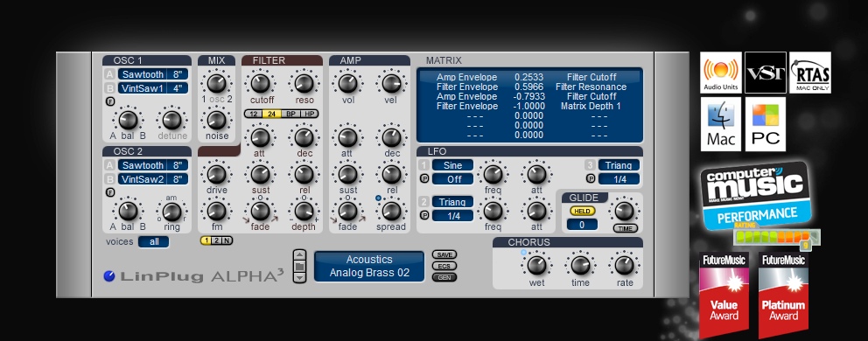Select the HP filter type
The width and height of the screenshot is (868, 341).
(x=309, y=114)
